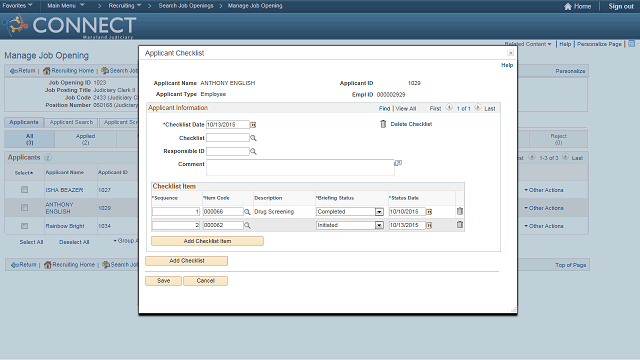This screenshot has height=360, width=640.
Task: Open the Comment spell-check/expand icon
Action: tap(398, 163)
